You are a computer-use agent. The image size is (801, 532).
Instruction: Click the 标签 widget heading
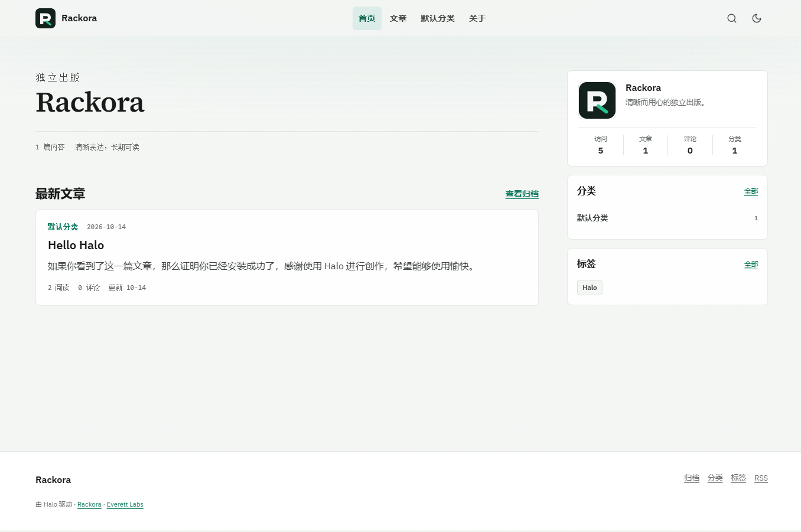tap(587, 264)
